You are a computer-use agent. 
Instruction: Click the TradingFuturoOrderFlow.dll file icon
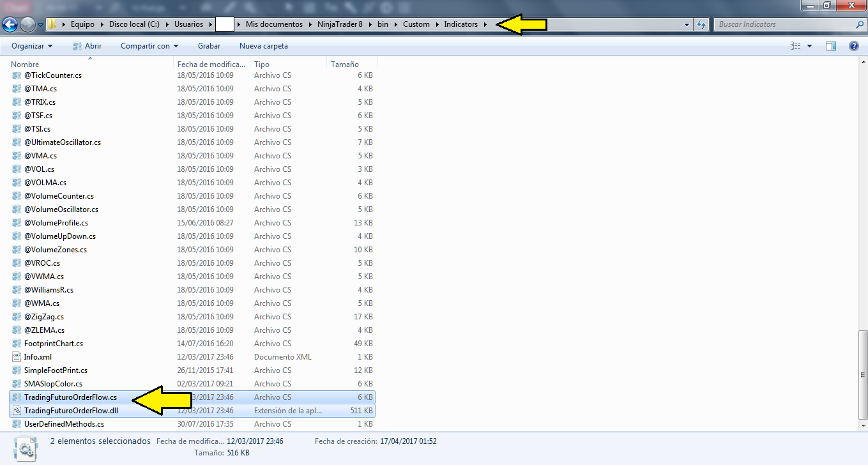point(17,411)
